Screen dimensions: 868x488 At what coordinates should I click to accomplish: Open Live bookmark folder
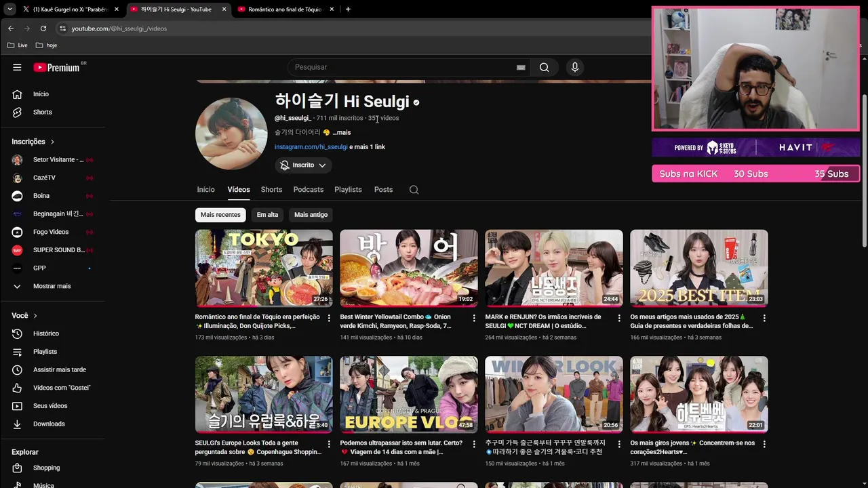17,45
